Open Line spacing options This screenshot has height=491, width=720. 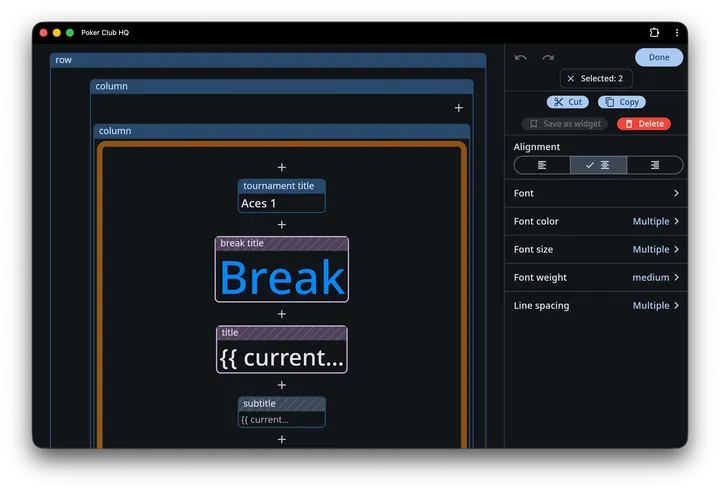tap(596, 305)
